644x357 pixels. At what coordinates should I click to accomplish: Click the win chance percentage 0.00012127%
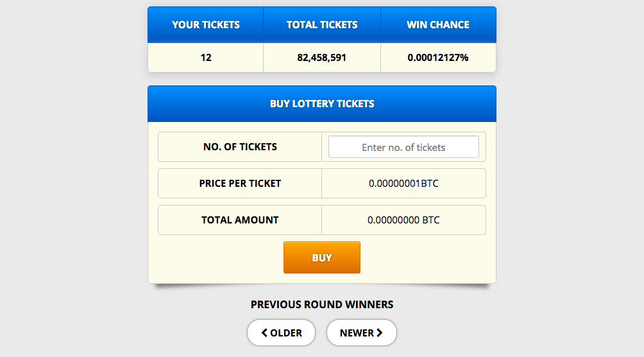(438, 58)
